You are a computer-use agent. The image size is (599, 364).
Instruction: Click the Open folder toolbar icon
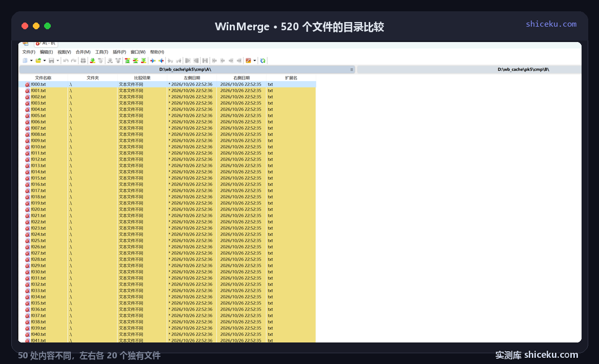[38, 60]
